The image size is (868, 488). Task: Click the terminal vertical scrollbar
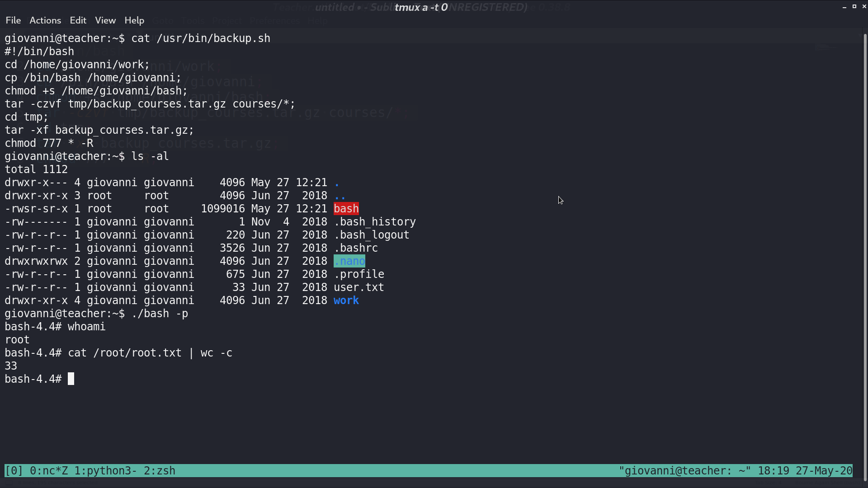point(865,258)
